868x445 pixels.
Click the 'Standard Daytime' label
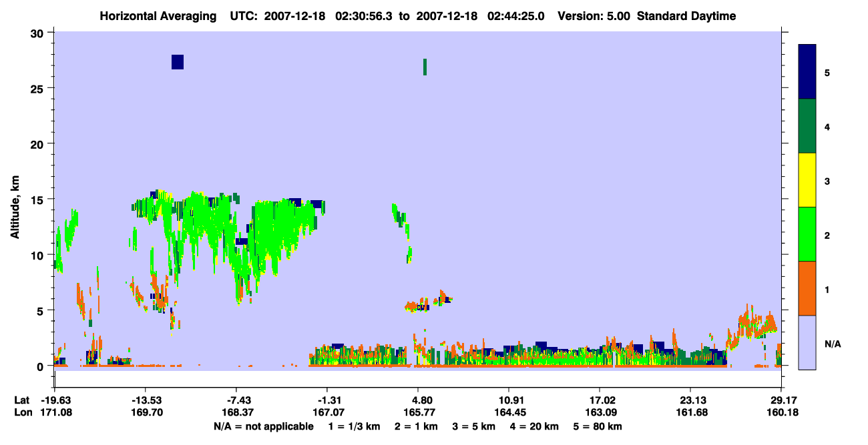pos(686,16)
